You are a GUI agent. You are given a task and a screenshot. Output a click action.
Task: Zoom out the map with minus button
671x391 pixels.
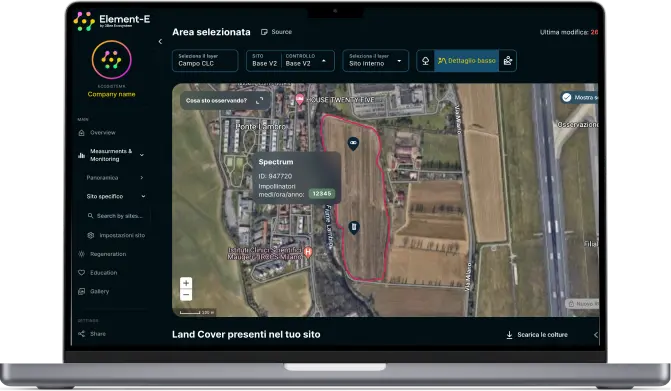(x=186, y=295)
